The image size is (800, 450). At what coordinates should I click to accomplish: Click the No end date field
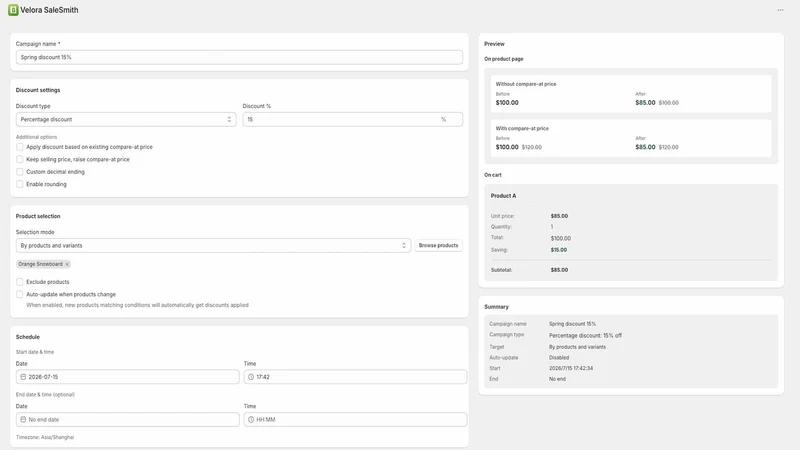128,419
